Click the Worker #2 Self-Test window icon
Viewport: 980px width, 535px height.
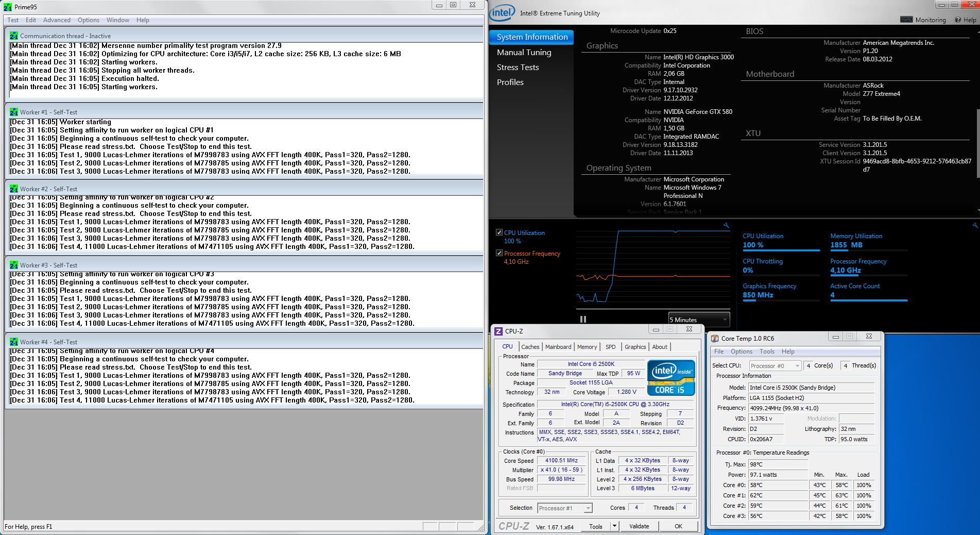(14, 189)
